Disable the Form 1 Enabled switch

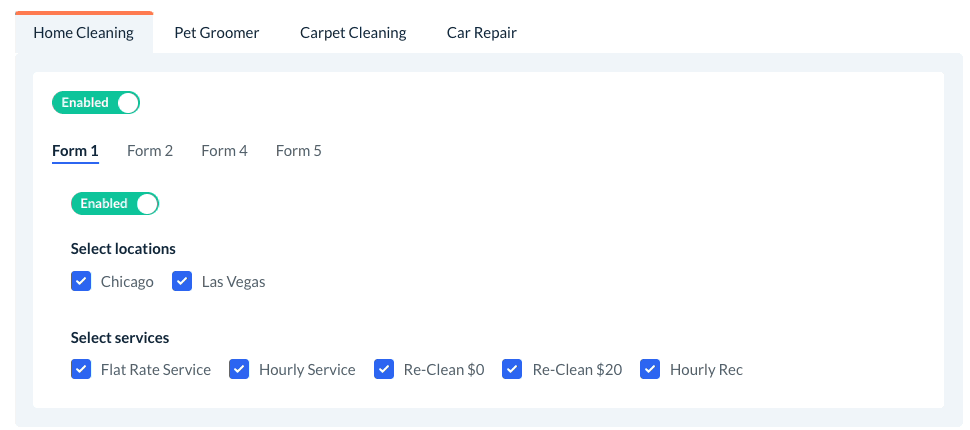click(115, 203)
